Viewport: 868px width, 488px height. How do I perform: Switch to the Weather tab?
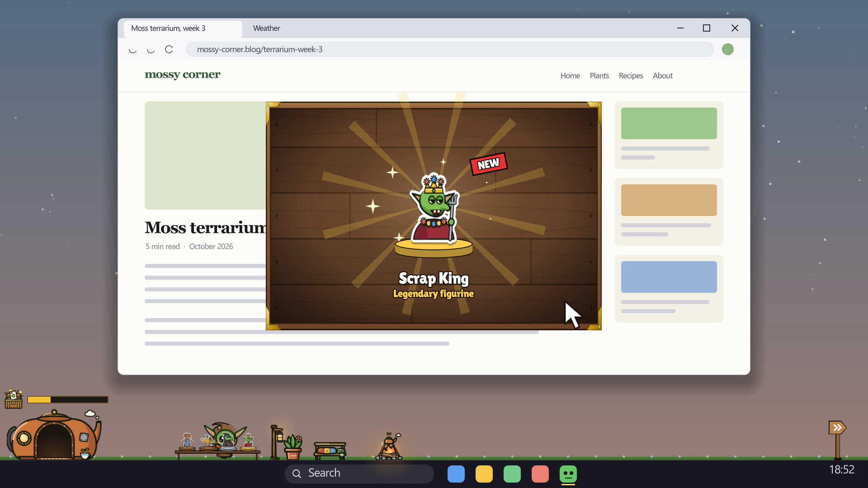267,28
